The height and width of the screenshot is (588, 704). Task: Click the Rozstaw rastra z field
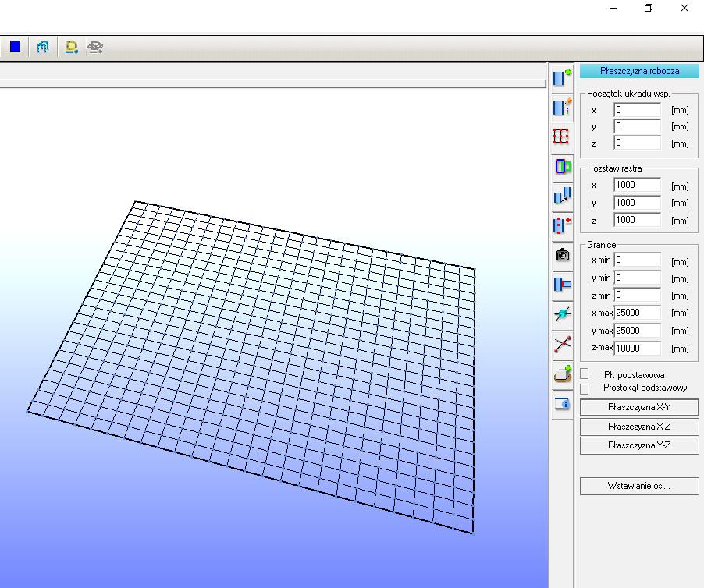coord(637,220)
